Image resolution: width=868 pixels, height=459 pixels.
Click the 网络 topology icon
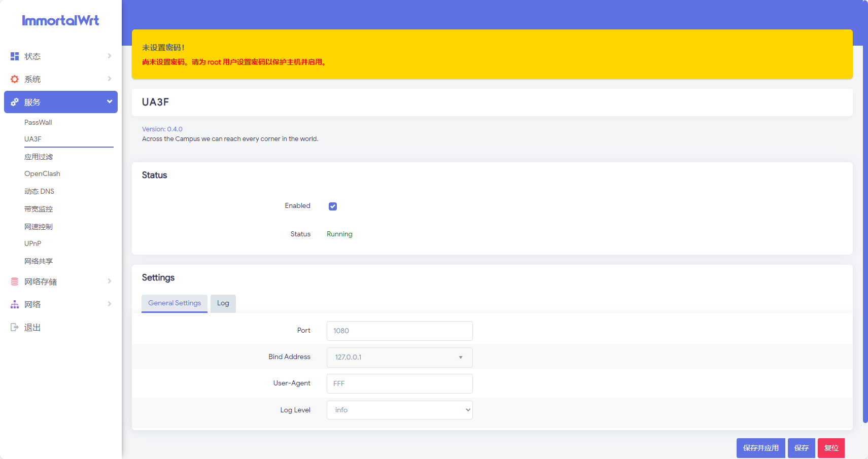(x=15, y=304)
